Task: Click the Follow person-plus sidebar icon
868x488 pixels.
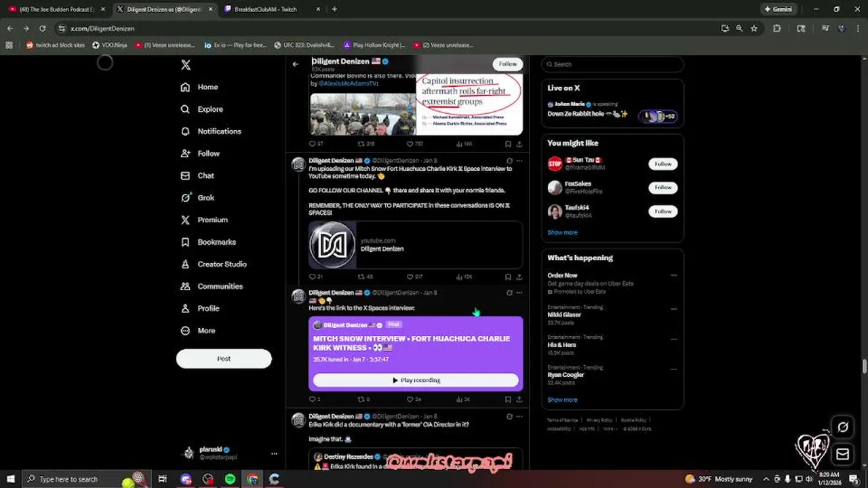Action: (x=185, y=154)
